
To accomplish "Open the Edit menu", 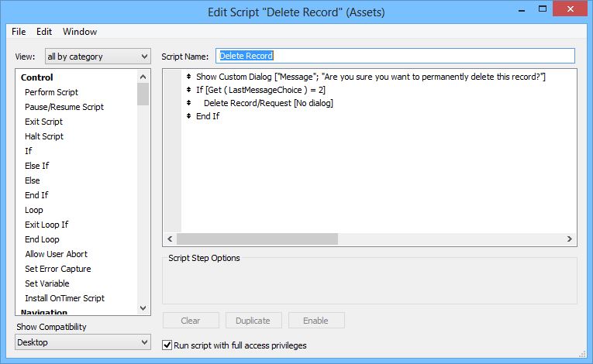I will pos(44,32).
